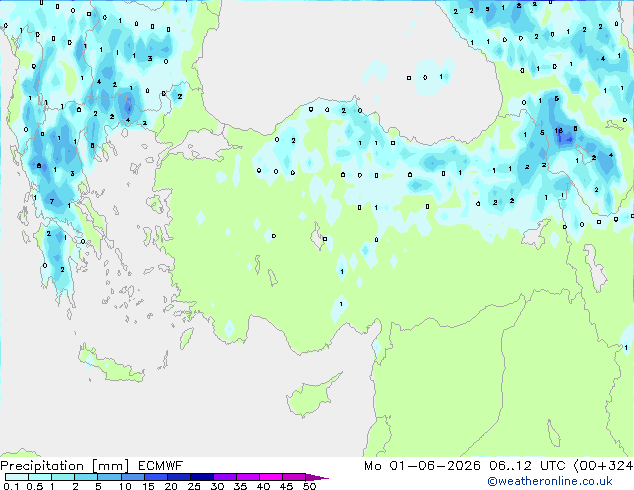Select the 35–40 mm legend swatch
This screenshot has height=490, width=634.
(248, 477)
